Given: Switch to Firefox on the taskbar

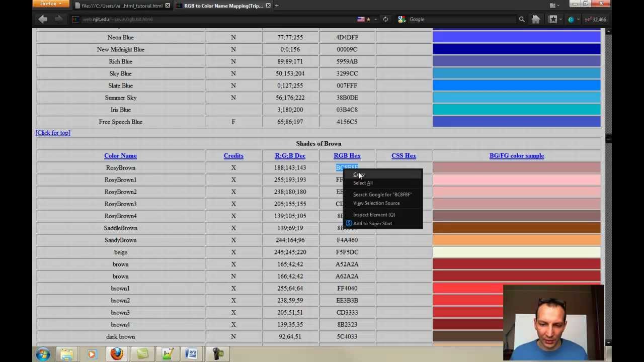Looking at the screenshot, I should click(x=117, y=354).
